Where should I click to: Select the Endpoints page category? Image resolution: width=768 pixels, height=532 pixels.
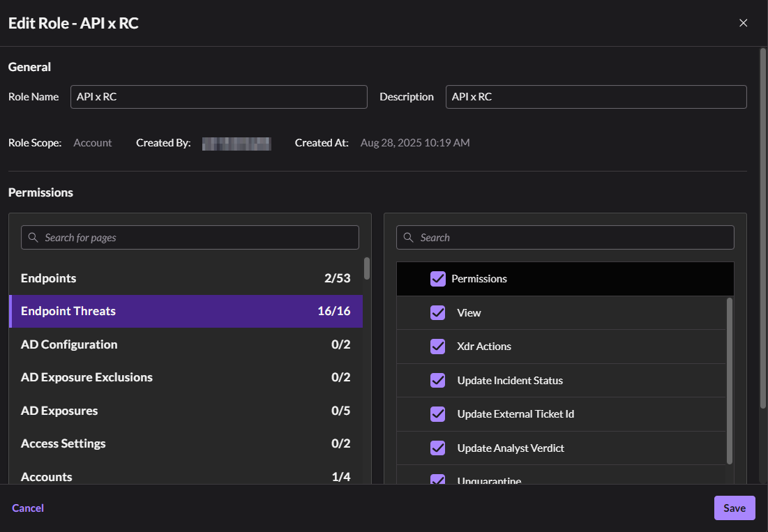click(186, 278)
